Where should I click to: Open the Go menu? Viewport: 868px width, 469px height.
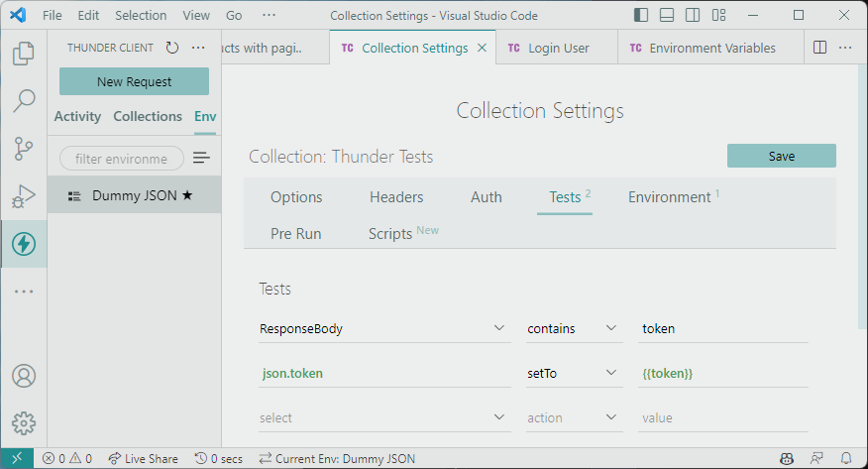[234, 15]
